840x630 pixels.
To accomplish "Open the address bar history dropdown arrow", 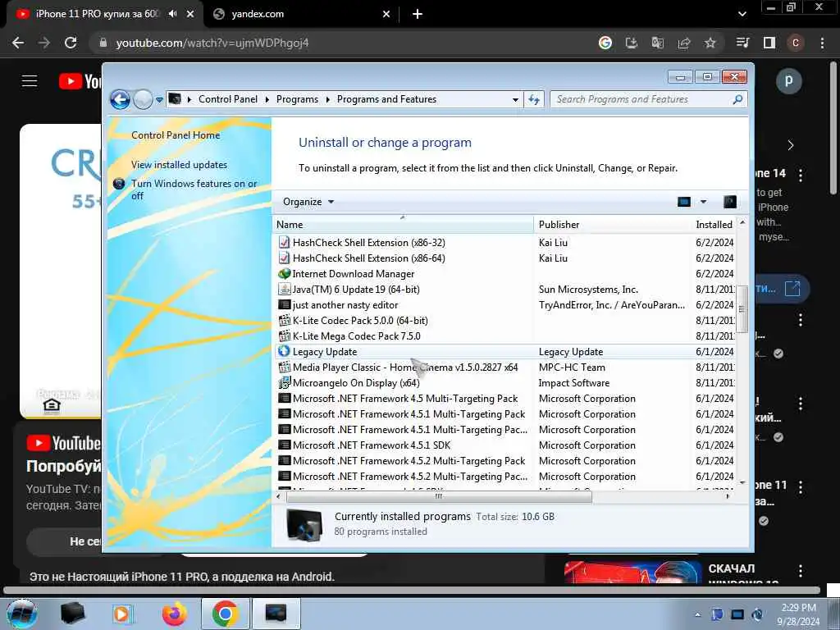I will click(515, 99).
